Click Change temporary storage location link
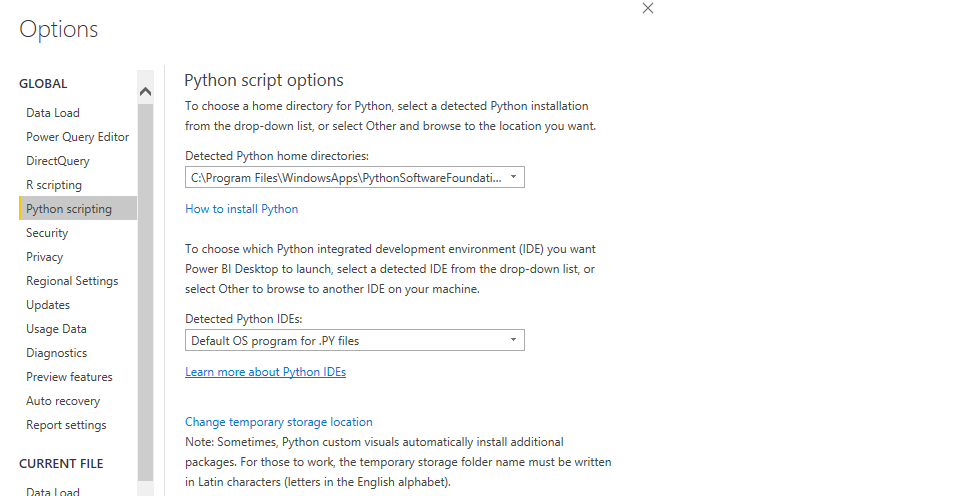This screenshot has width=962, height=496. (279, 422)
